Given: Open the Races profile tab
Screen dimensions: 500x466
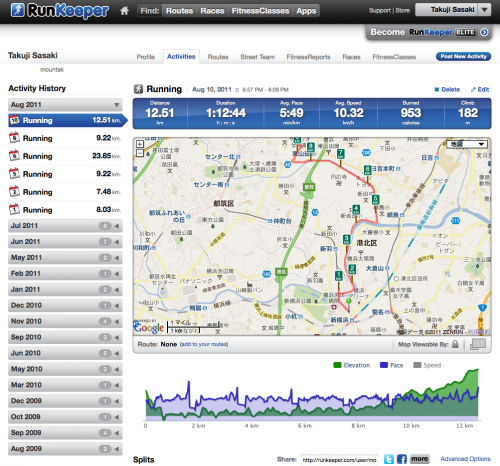Looking at the screenshot, I should click(351, 57).
